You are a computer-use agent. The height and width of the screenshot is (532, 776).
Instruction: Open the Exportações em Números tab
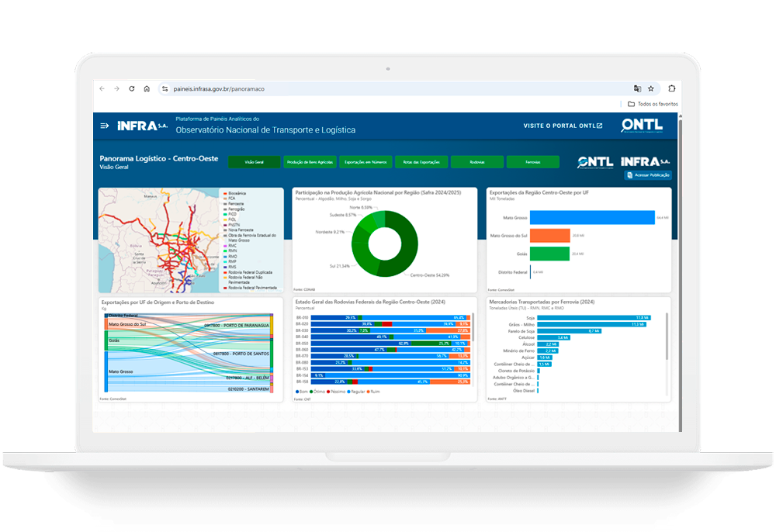pyautogui.click(x=365, y=162)
